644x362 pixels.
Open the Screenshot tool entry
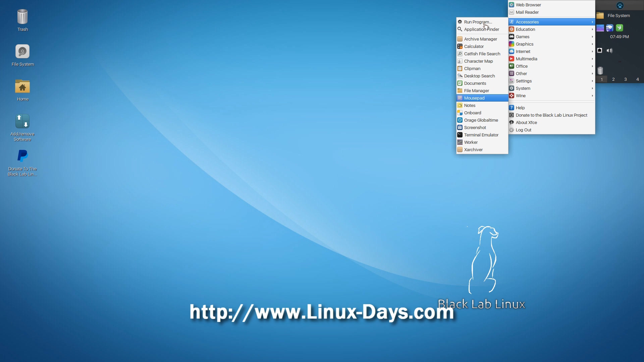(482, 128)
